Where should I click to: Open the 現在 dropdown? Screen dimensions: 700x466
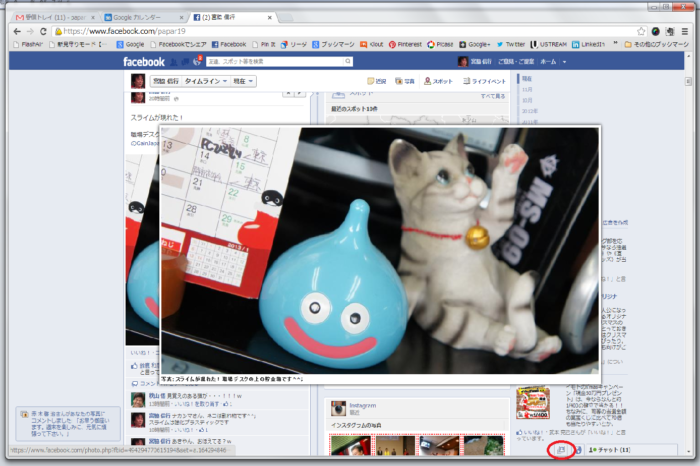click(x=243, y=81)
